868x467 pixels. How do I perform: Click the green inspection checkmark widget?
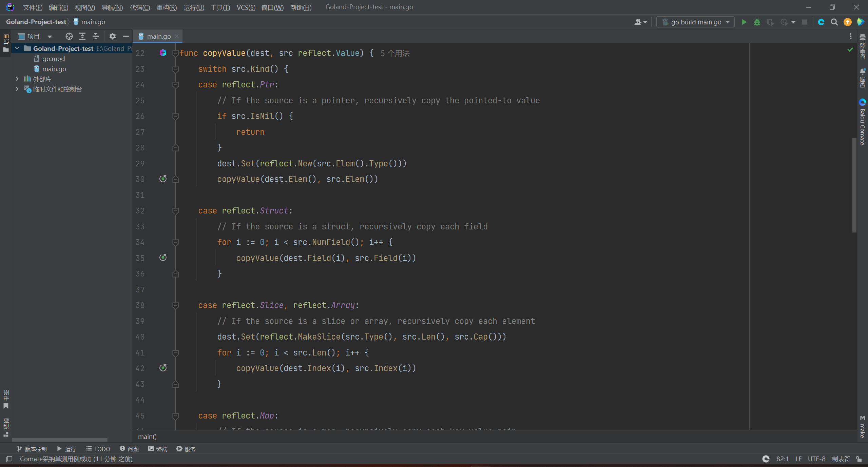pos(850,50)
